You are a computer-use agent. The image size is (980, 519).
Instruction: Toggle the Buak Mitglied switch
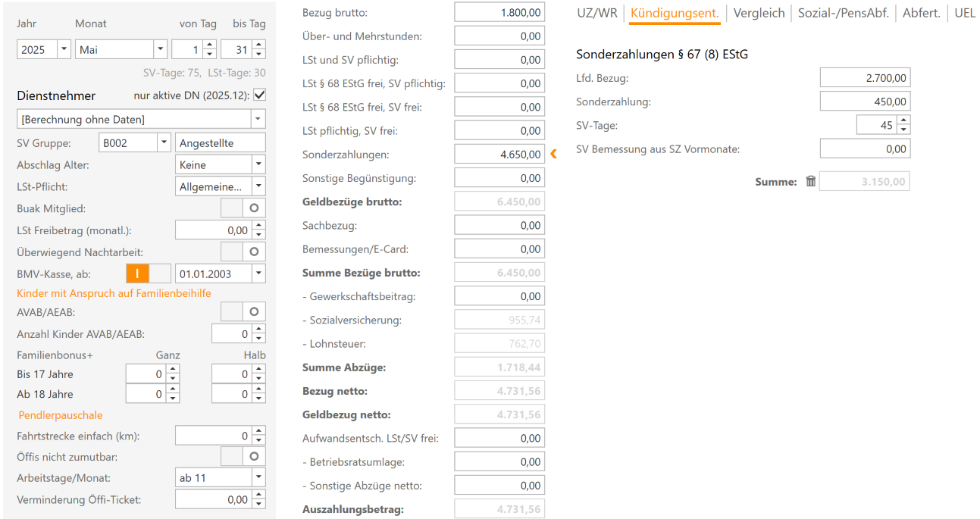tap(243, 208)
